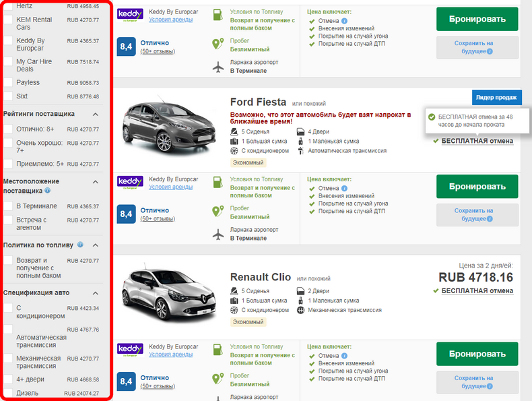Check the 'Отлично: 8+' rating filter
Image resolution: width=532 pixels, height=401 pixels.
(8, 129)
